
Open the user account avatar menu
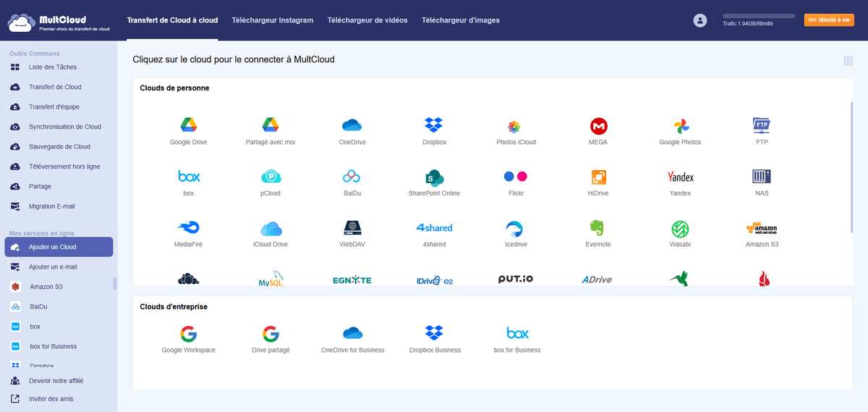click(x=699, y=20)
